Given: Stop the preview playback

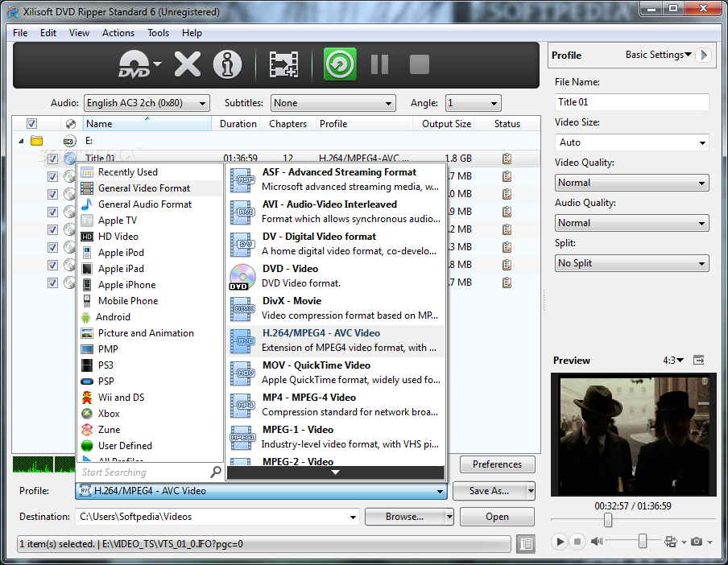Looking at the screenshot, I should coord(577,542).
